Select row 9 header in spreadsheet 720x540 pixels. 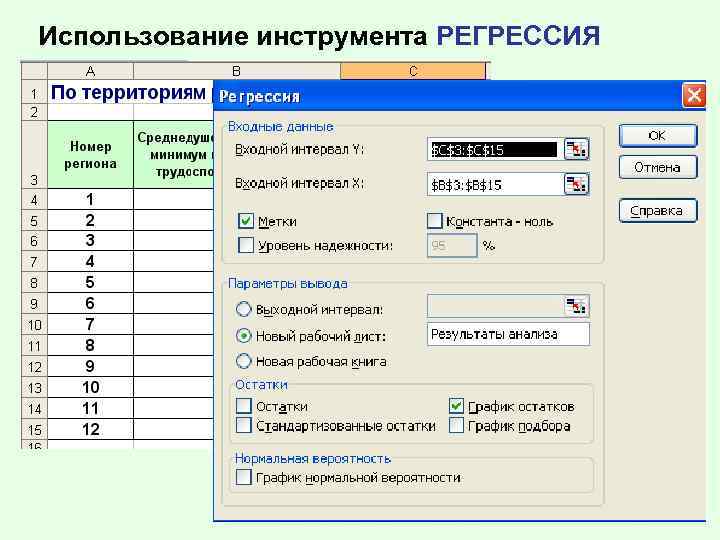[34, 304]
